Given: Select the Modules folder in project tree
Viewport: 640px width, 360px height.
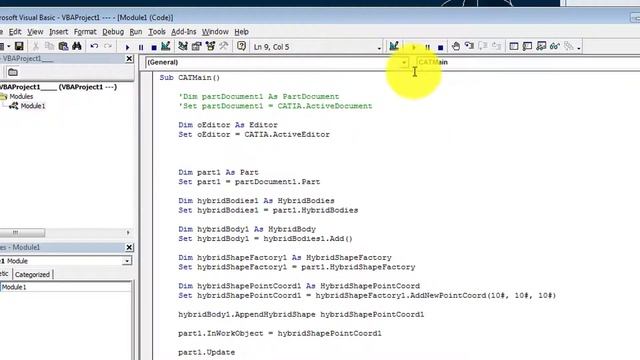Looking at the screenshot, I should click(x=21, y=97).
